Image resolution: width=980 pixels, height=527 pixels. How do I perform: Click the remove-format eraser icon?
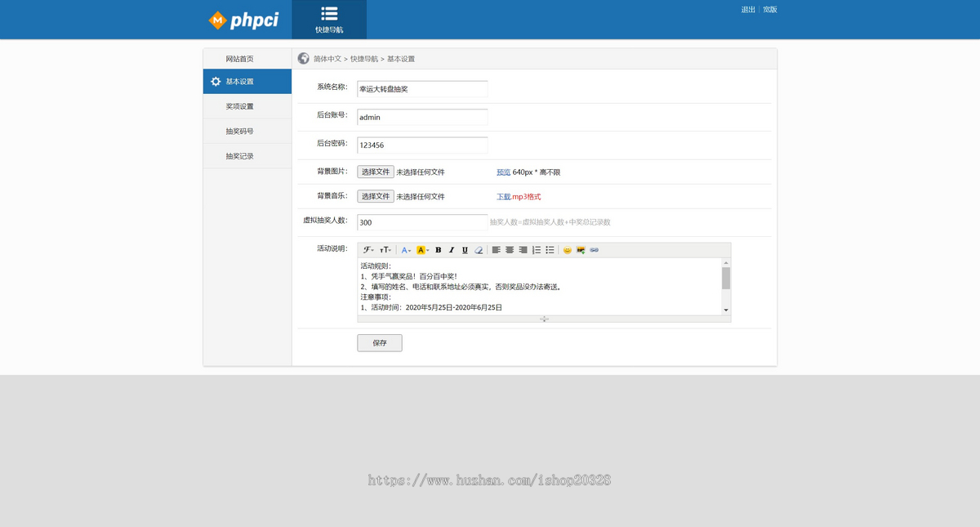click(479, 249)
